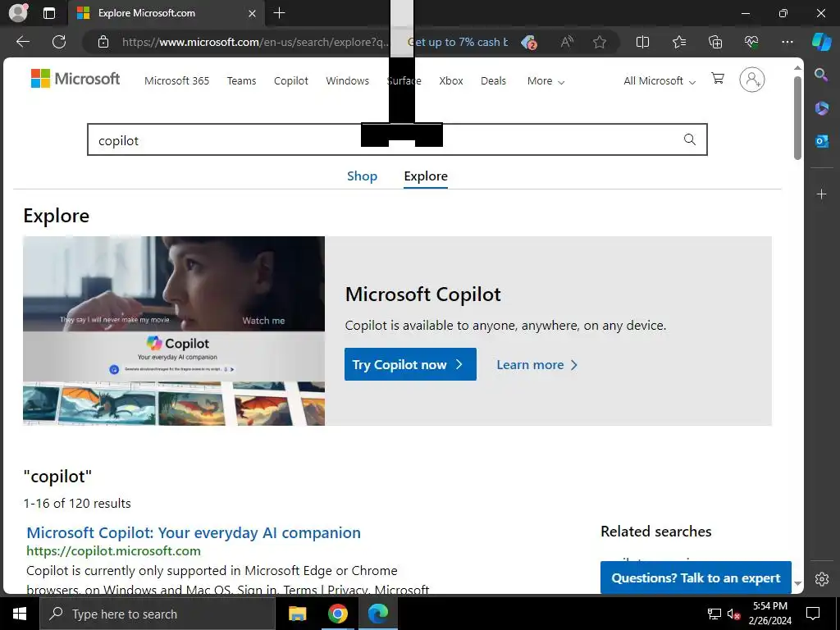Viewport: 840px width, 630px height.
Task: Open a new tab with plus icon
Action: click(279, 13)
